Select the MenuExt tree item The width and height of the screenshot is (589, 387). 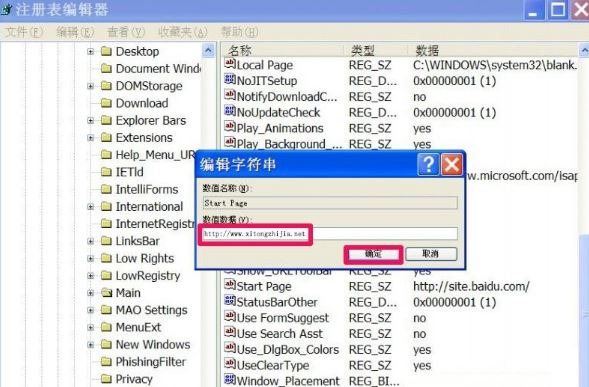point(138,327)
